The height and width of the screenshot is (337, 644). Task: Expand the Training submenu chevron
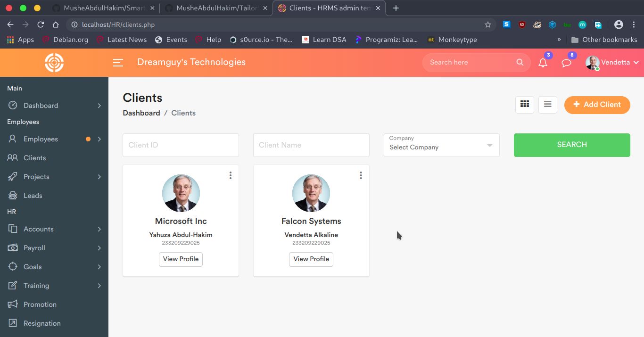point(99,286)
